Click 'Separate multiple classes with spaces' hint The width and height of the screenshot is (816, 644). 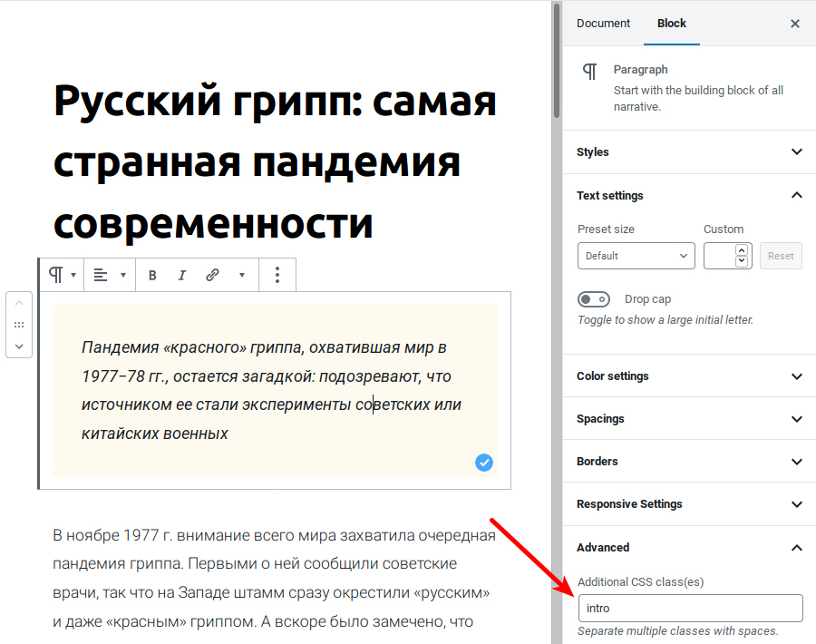(678, 631)
